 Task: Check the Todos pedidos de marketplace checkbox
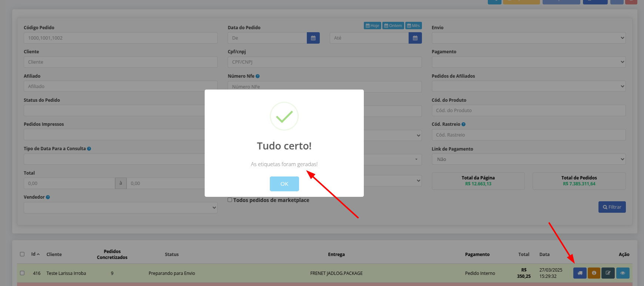point(230,200)
